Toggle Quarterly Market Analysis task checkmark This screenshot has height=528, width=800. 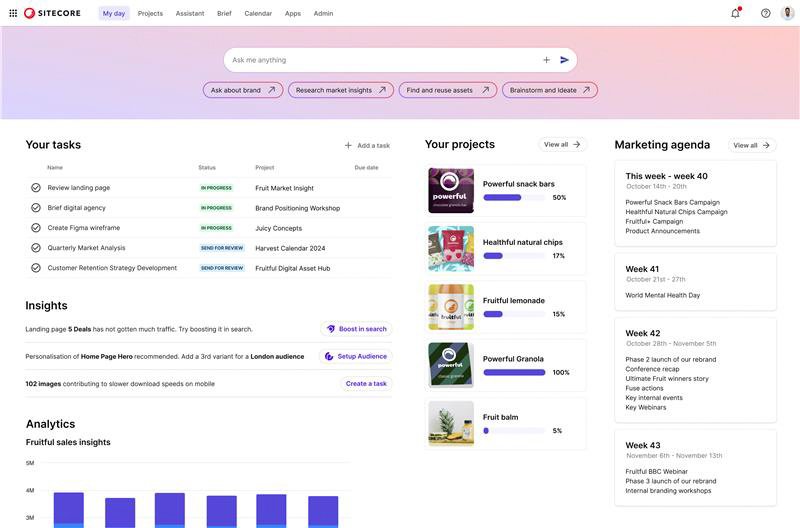coord(36,248)
